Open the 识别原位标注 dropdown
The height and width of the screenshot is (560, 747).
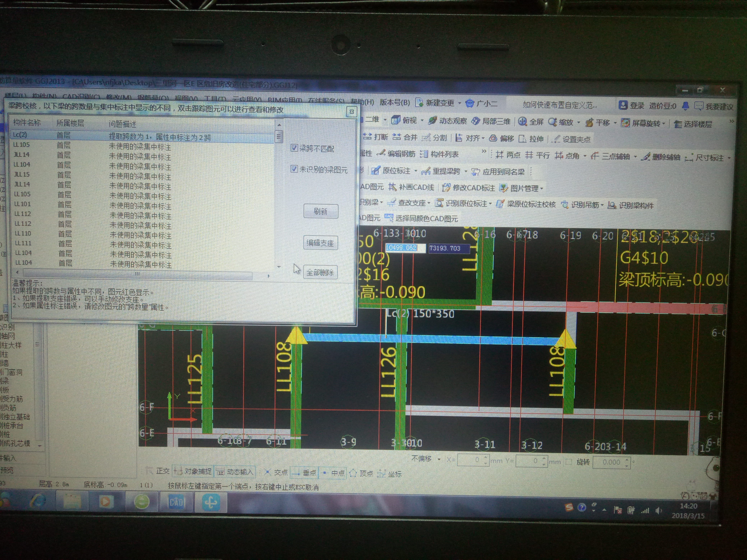(x=490, y=204)
